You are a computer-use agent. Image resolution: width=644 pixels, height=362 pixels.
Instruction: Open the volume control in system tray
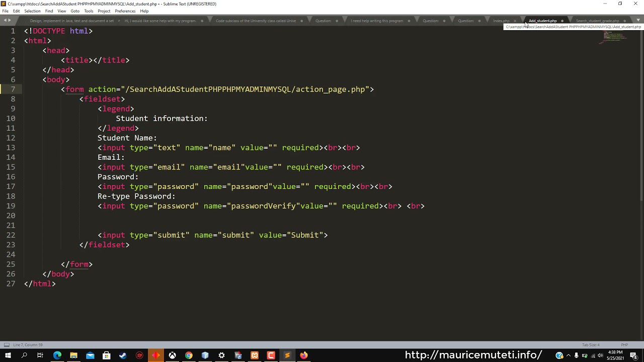(600, 355)
